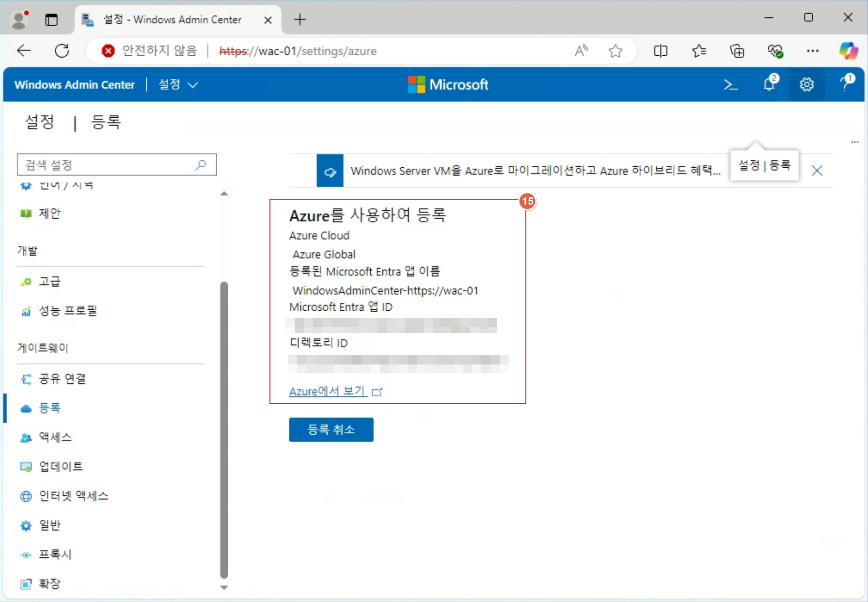Open the settings gear in header
The width and height of the screenshot is (868, 602).
(x=806, y=85)
